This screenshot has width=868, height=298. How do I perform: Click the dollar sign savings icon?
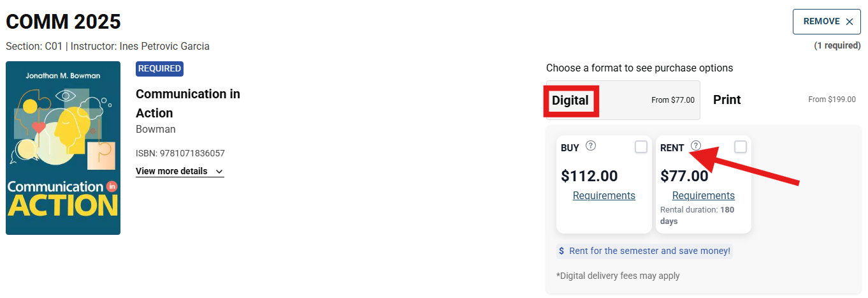(x=561, y=251)
